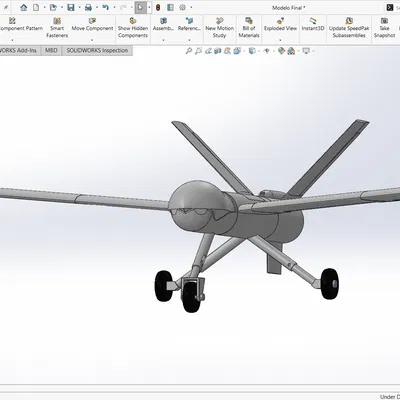Click the Reference Geometry tool

tap(189, 24)
